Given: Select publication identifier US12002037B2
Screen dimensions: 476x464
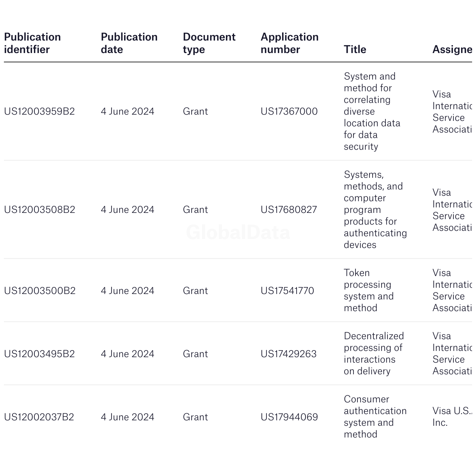Looking at the screenshot, I should pos(39,417).
